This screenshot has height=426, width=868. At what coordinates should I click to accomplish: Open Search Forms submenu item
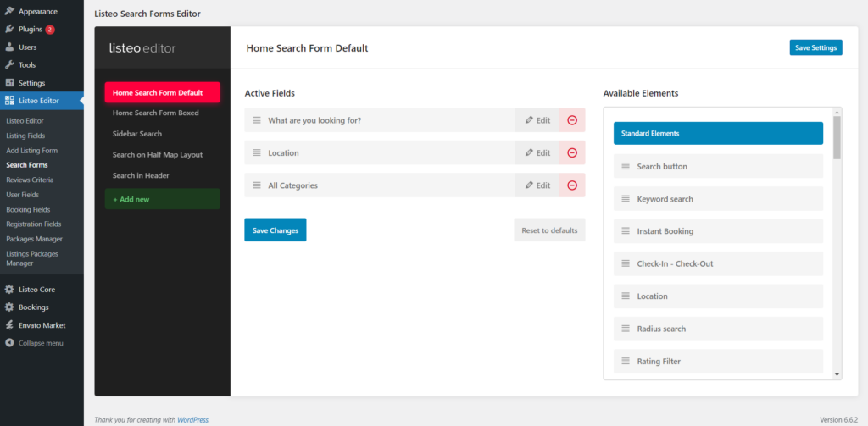(x=26, y=165)
